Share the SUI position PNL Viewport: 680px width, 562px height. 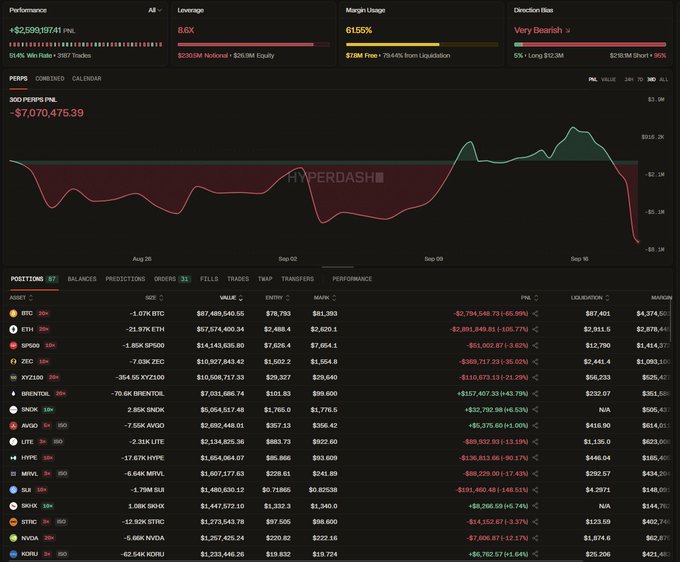(x=536, y=490)
